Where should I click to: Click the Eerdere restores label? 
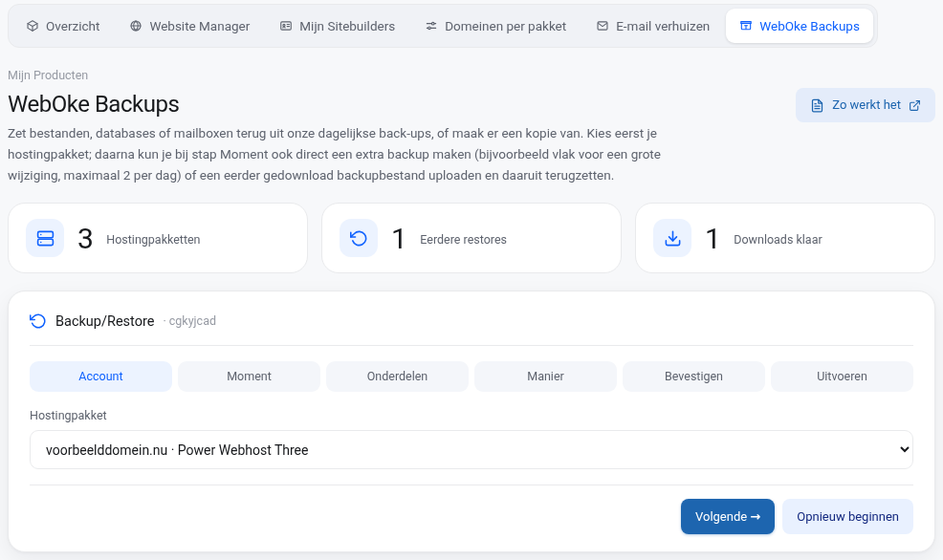click(463, 240)
